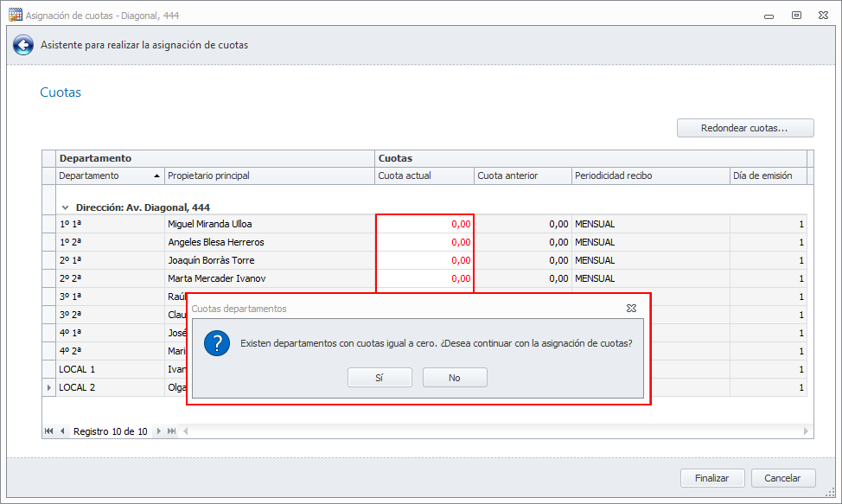Click the Cuota actual column header
842x504 pixels.
point(424,176)
